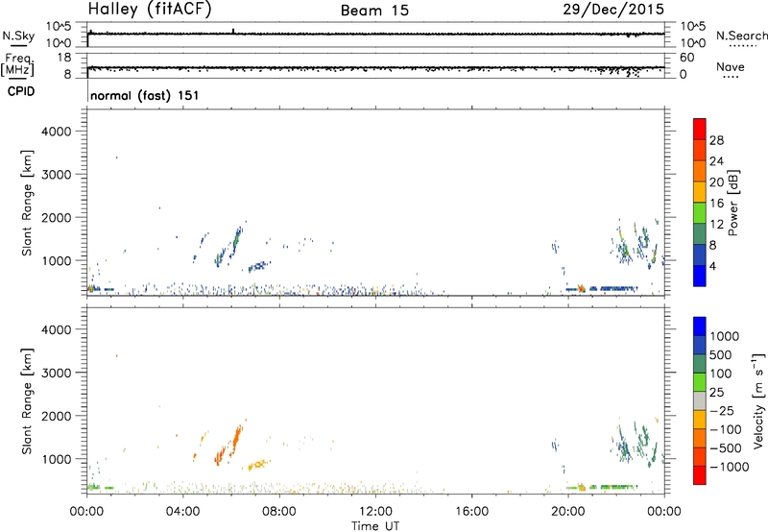The image size is (768, 532).
Task: Click the "500" value on Velocity colorbar
Action: coord(720,355)
